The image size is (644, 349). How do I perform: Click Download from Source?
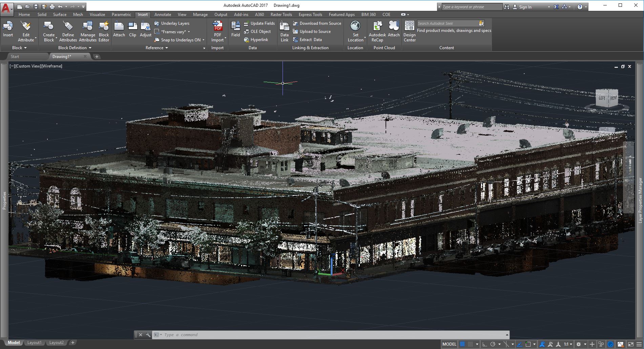point(317,23)
